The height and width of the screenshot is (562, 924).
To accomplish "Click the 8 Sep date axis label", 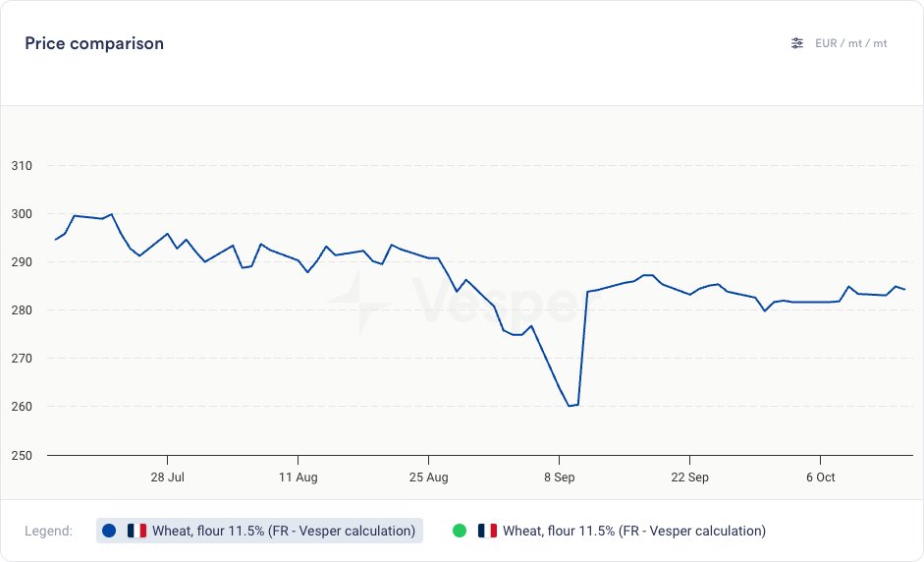I will (x=559, y=478).
